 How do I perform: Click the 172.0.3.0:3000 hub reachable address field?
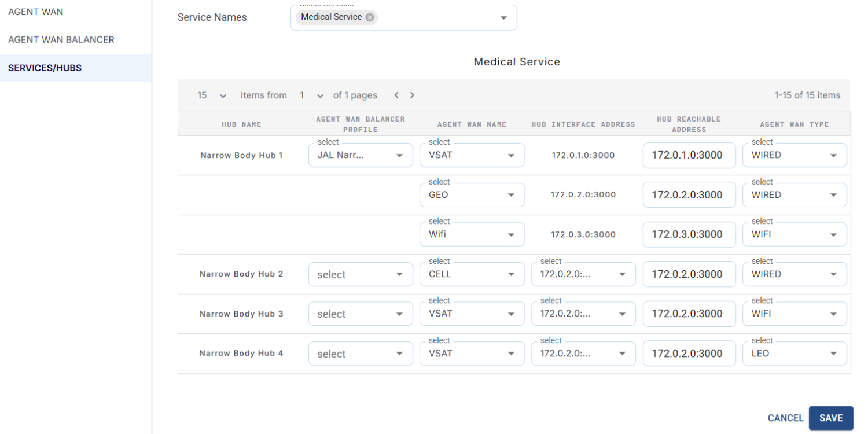(689, 234)
